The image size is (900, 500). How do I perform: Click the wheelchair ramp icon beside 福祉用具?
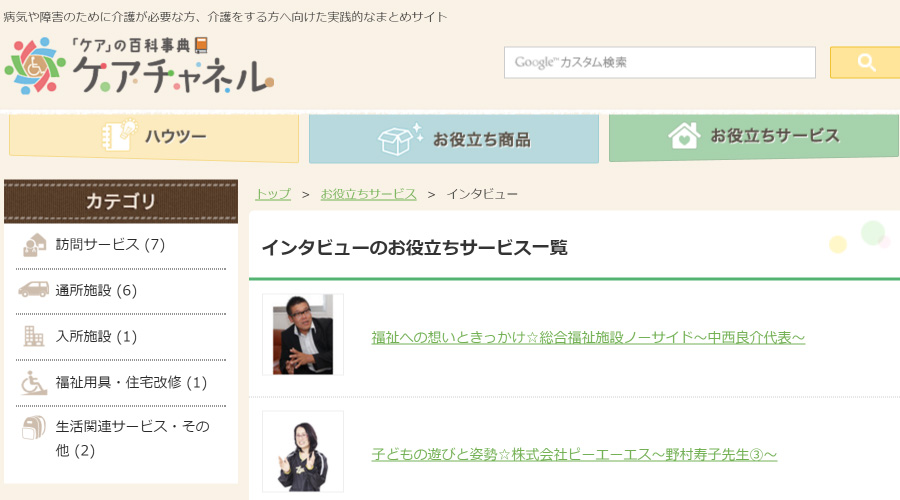tap(34, 383)
